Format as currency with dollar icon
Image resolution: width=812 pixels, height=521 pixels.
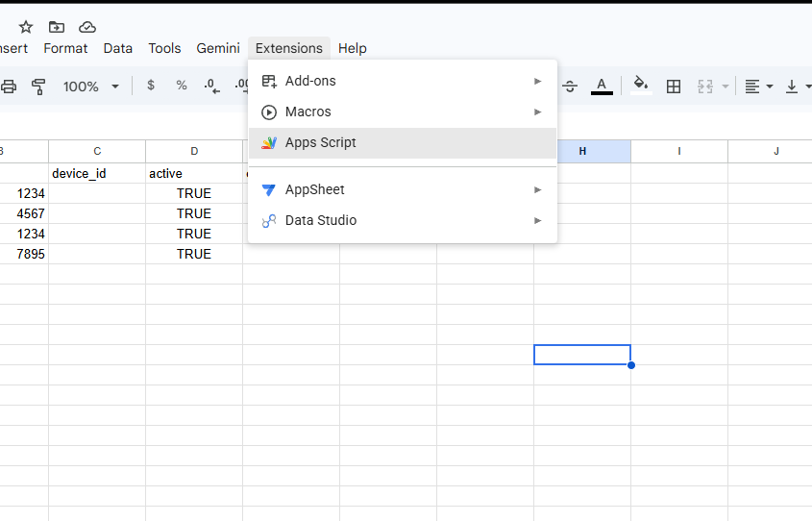(151, 86)
